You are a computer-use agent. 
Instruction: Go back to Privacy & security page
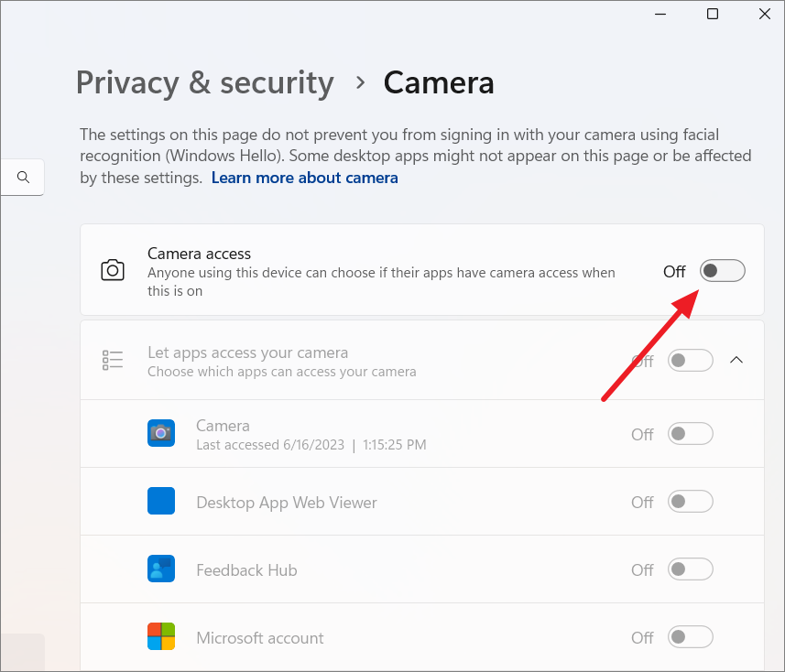tap(204, 82)
